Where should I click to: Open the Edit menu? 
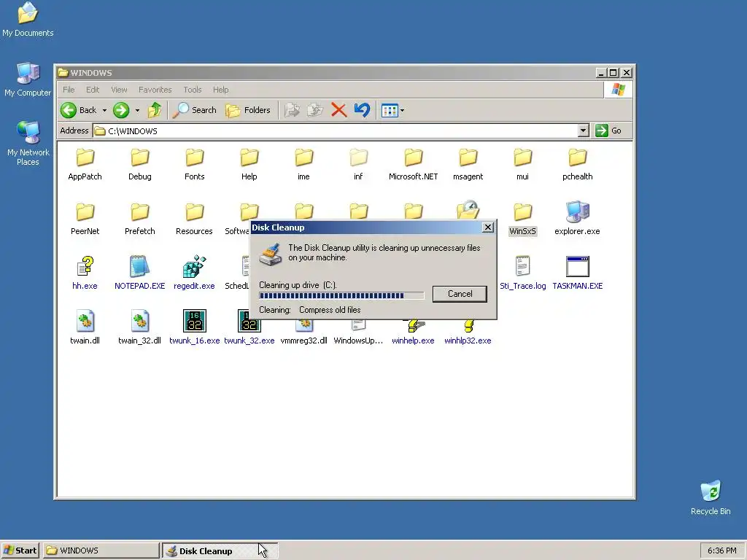click(x=93, y=90)
